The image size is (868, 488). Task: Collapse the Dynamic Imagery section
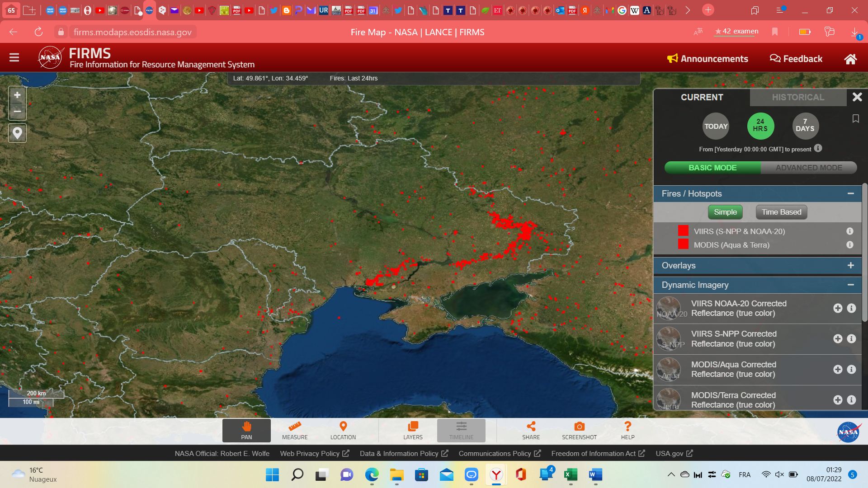pyautogui.click(x=850, y=285)
